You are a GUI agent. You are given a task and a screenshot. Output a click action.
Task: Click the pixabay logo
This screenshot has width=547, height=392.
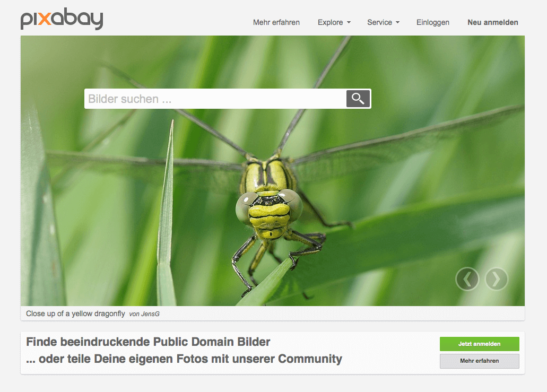pos(62,19)
